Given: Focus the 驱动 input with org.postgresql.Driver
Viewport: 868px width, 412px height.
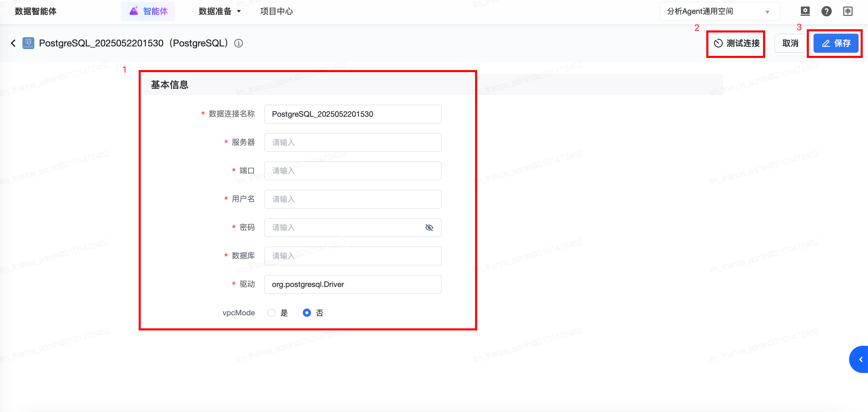Looking at the screenshot, I should (x=353, y=284).
